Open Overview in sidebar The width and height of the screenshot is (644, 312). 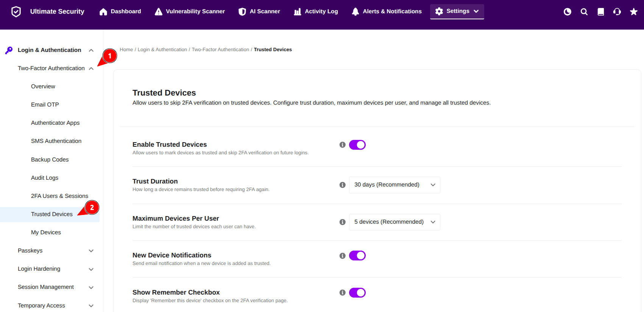click(43, 86)
